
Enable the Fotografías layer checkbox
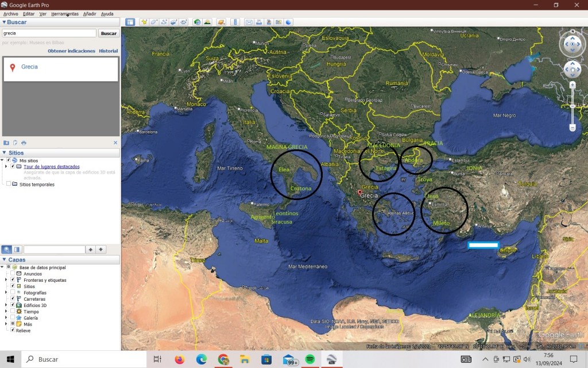pos(13,293)
